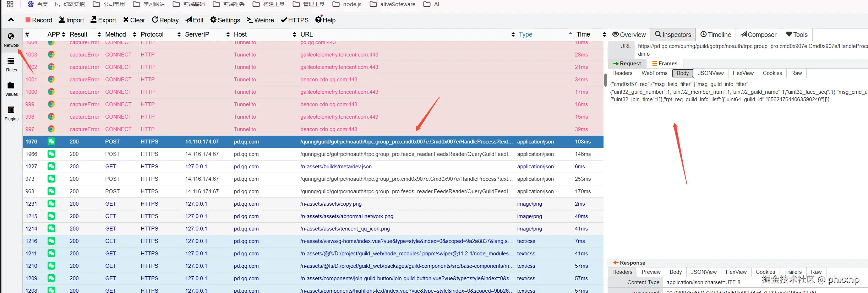Open the 管理工具 bookmark folder

[x=309, y=4]
